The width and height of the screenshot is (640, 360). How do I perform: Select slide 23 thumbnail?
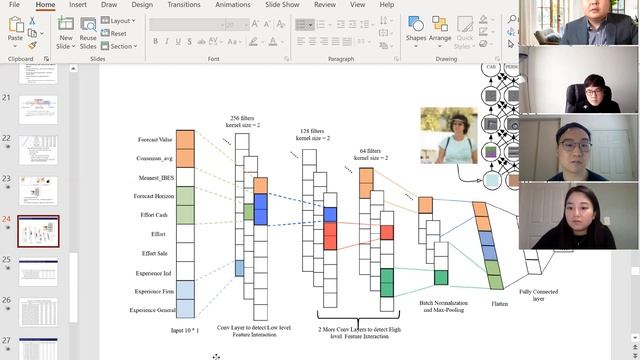point(38,191)
